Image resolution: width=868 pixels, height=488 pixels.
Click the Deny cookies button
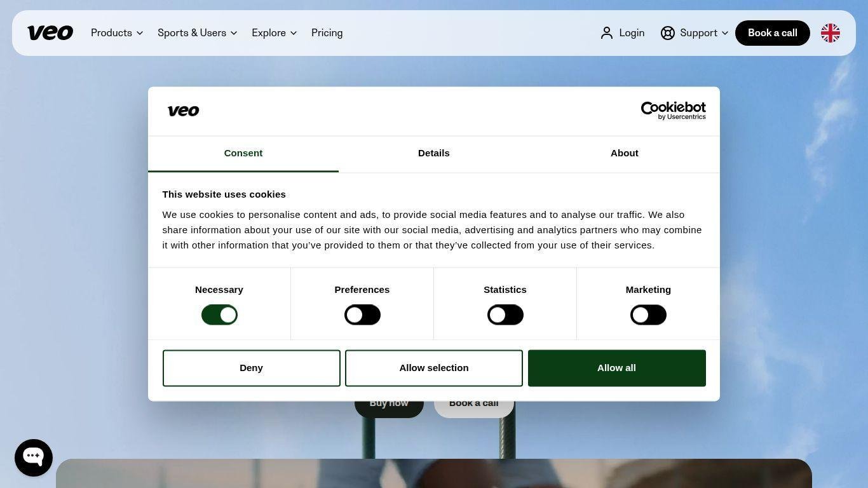pos(251,368)
